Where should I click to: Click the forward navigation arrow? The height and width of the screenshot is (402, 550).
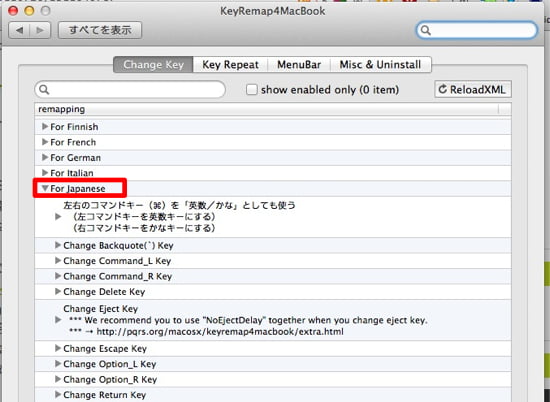point(40,31)
